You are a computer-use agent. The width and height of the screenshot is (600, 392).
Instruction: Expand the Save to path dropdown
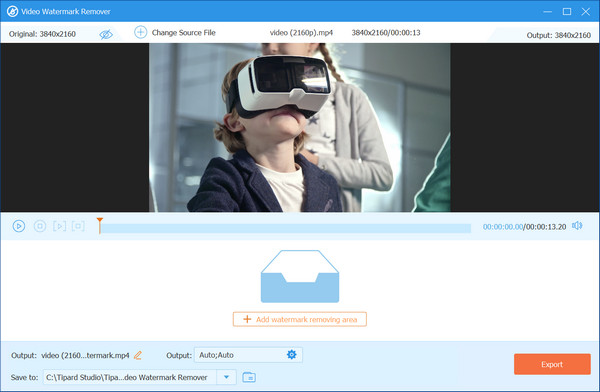point(227,377)
